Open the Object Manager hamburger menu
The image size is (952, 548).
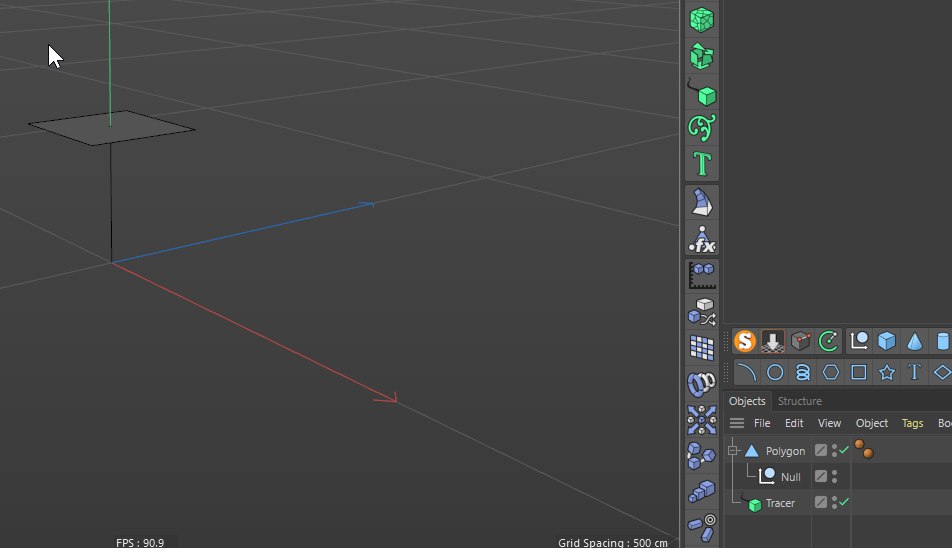737,423
